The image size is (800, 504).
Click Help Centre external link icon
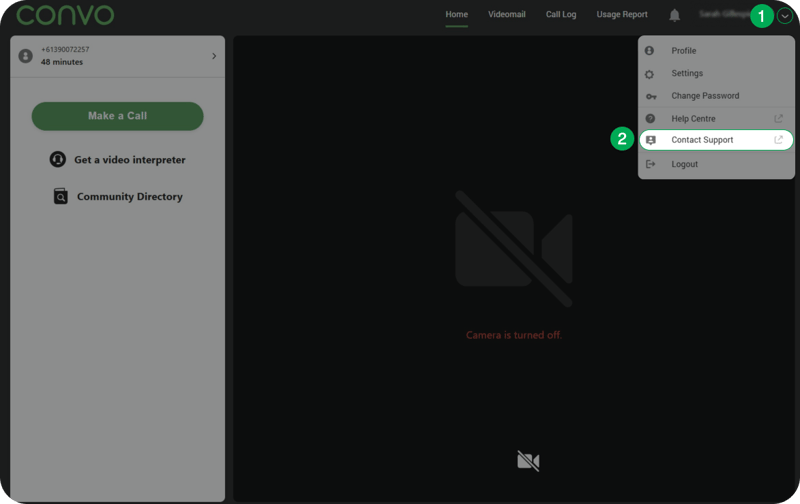pos(778,118)
